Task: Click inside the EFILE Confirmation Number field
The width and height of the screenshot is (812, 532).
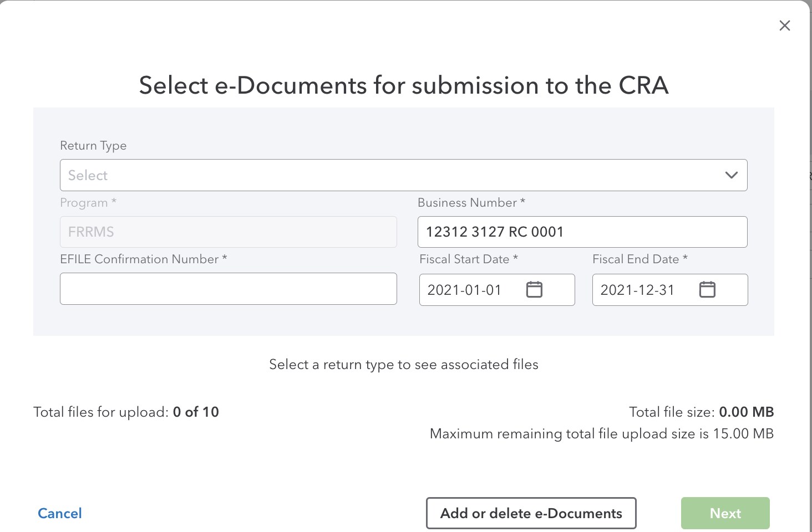Action: click(x=228, y=289)
